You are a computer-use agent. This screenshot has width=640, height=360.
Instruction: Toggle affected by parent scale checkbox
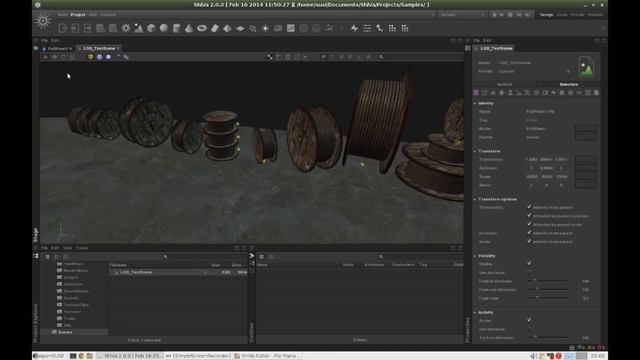tap(529, 224)
